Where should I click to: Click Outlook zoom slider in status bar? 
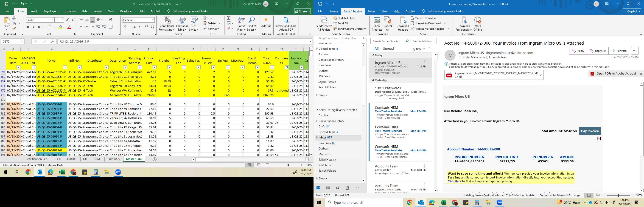tap(619, 195)
